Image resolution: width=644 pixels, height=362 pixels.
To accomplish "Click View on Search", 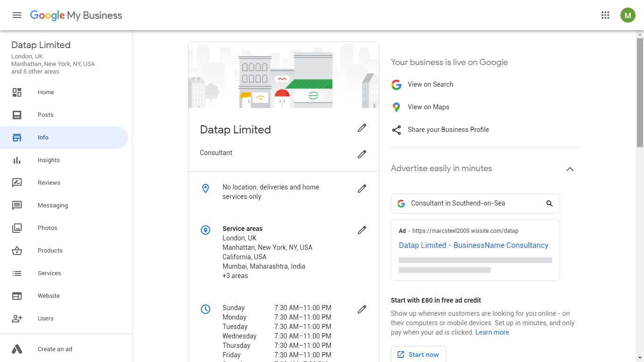I will pos(430,84).
